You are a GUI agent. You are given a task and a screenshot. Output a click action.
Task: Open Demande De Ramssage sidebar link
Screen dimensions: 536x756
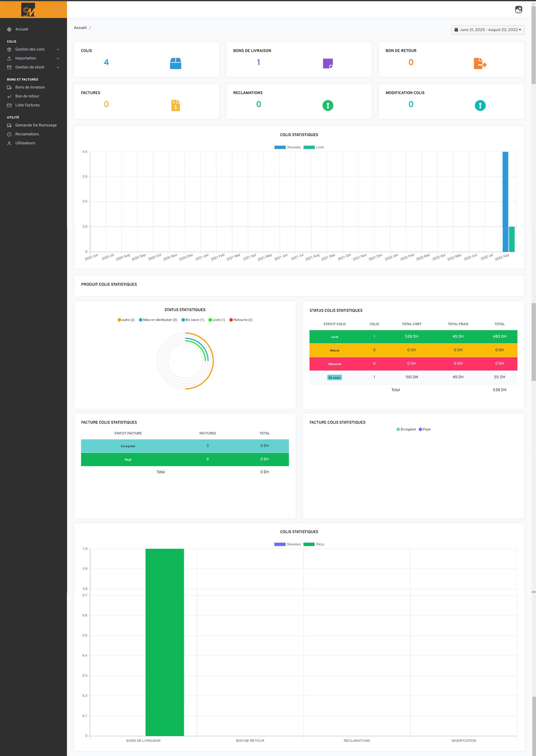click(36, 125)
